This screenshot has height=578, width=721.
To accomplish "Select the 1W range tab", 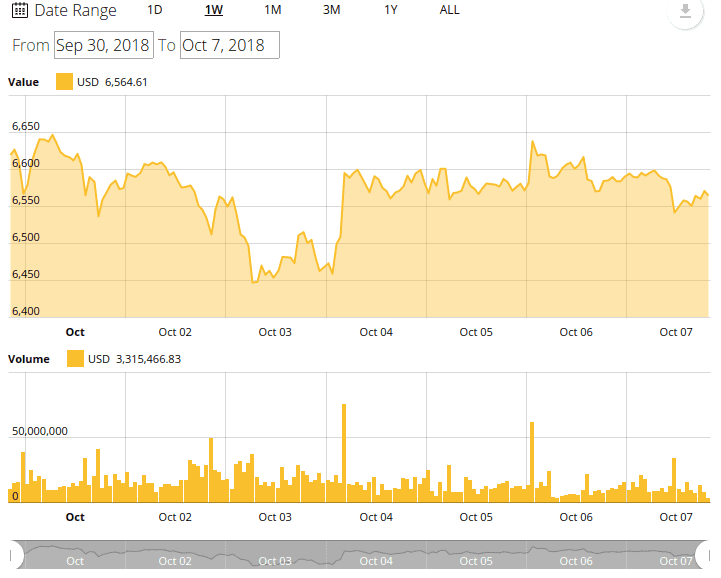I will [214, 10].
